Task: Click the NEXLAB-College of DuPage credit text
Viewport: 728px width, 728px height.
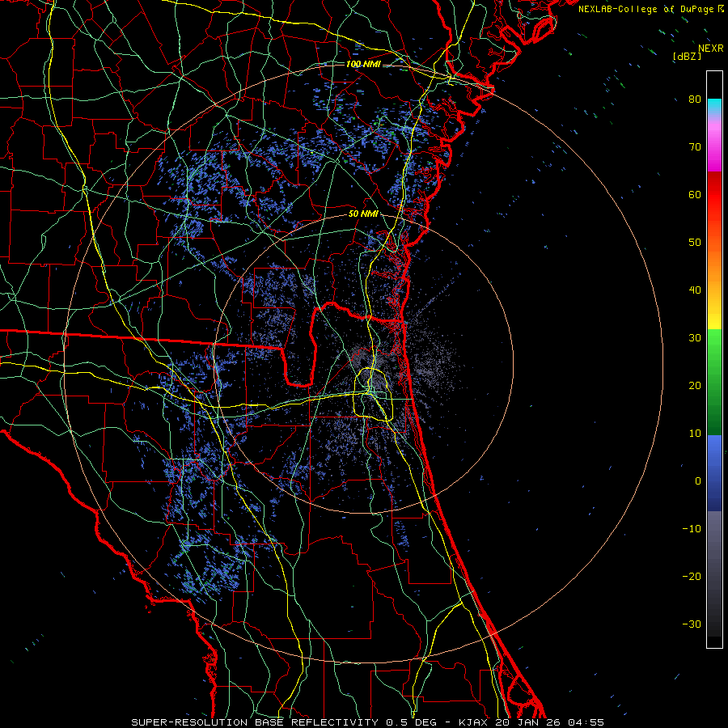Action: pos(650,9)
